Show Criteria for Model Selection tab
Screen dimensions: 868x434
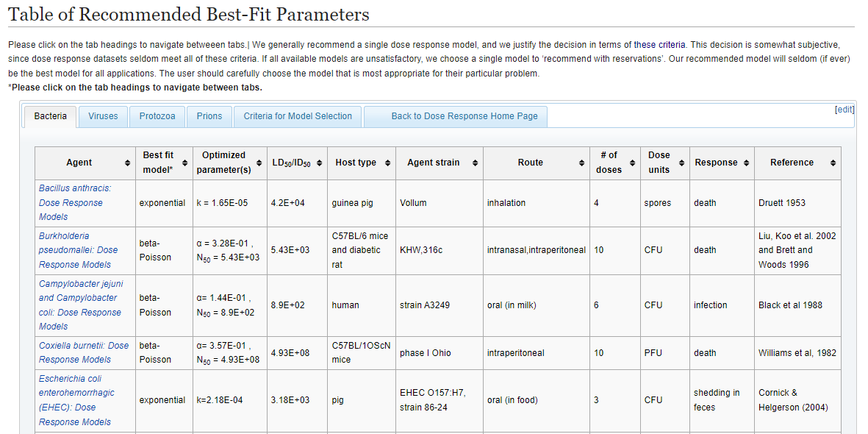298,116
